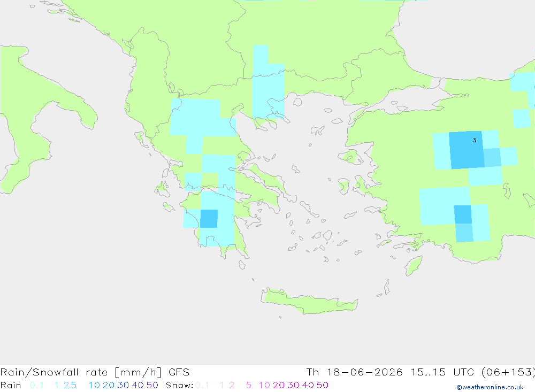Click rain legend value 0.1
Screen dimensions: 535x392
36,385
